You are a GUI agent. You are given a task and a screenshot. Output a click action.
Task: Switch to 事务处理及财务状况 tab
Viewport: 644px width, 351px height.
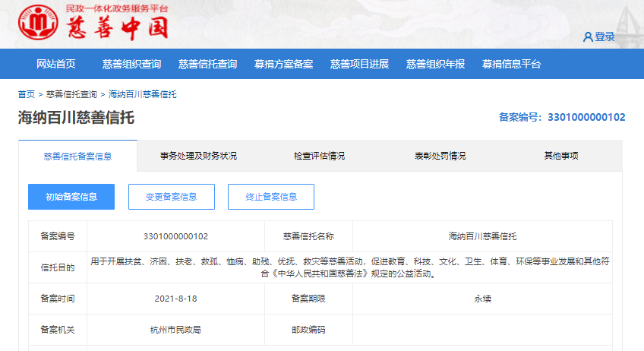coord(198,157)
